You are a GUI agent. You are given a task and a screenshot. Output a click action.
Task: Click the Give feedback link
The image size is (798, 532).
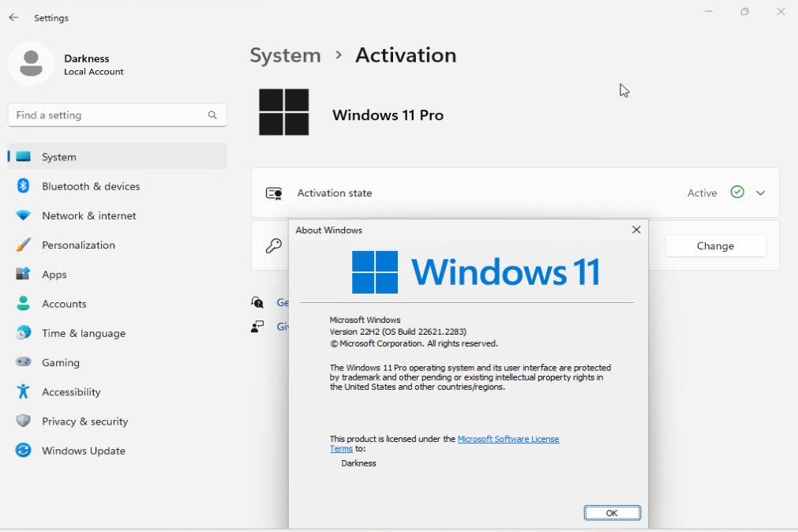point(283,326)
